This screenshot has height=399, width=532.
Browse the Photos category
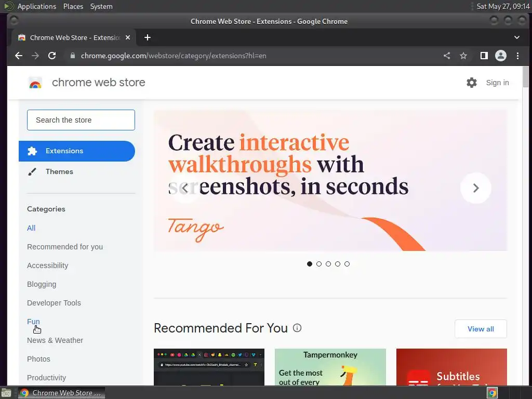[x=38, y=358]
